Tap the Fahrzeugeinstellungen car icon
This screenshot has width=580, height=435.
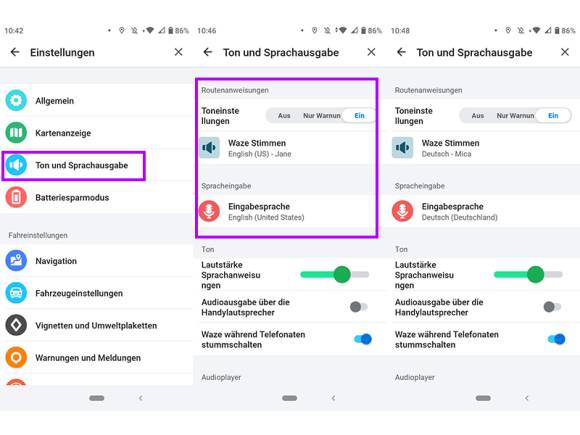(16, 293)
